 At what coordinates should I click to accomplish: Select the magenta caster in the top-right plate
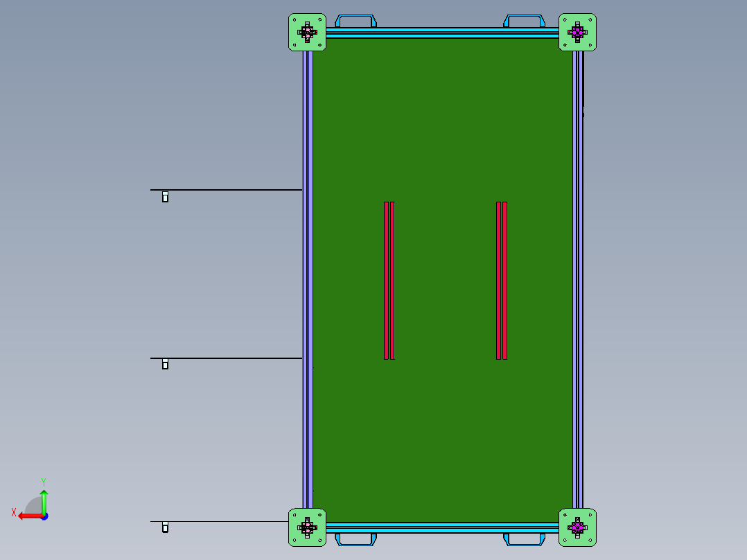tap(577, 33)
